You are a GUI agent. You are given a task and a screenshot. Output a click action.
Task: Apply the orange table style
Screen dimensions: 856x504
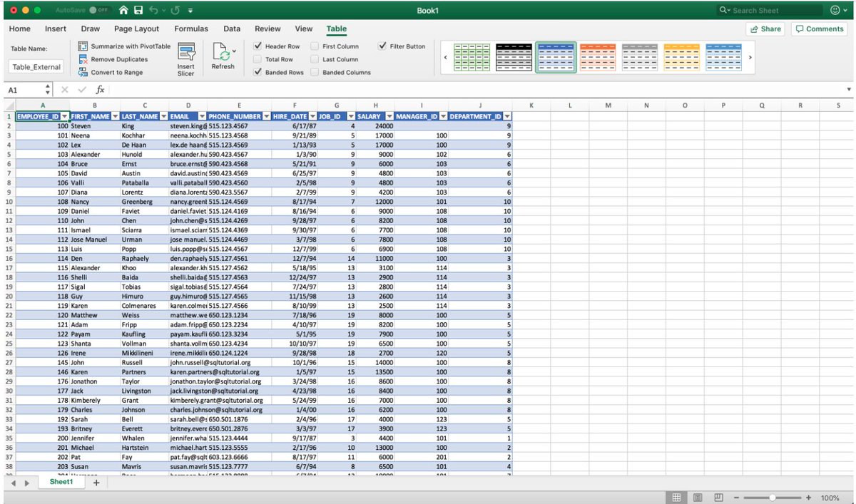tap(598, 56)
